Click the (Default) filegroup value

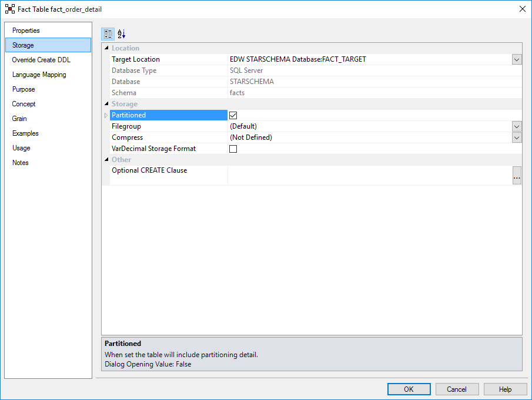click(243, 126)
